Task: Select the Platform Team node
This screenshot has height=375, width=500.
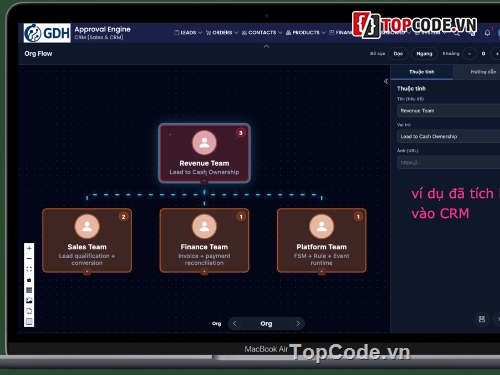Action: click(322, 240)
